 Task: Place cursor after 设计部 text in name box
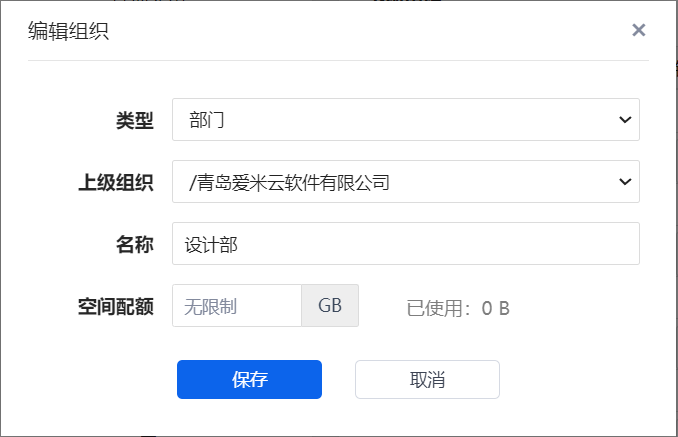point(239,245)
